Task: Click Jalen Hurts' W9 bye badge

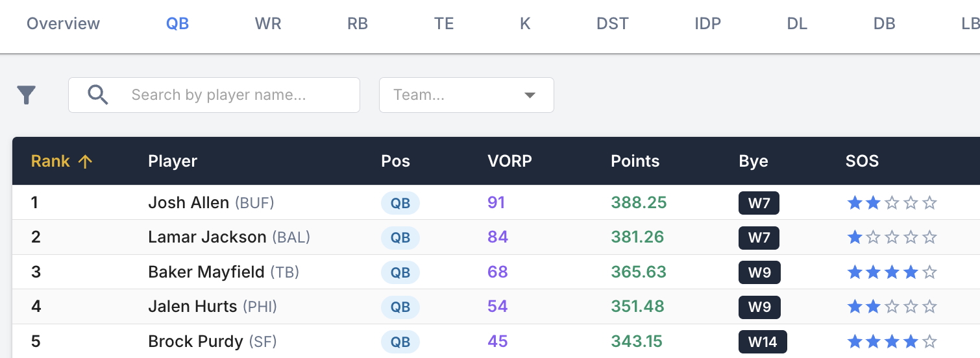Action: point(759,307)
